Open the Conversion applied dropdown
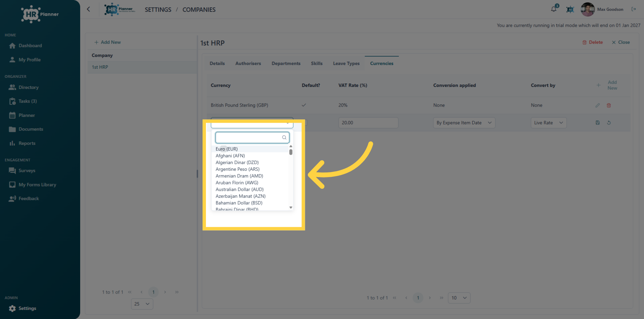The height and width of the screenshot is (319, 644). (464, 123)
